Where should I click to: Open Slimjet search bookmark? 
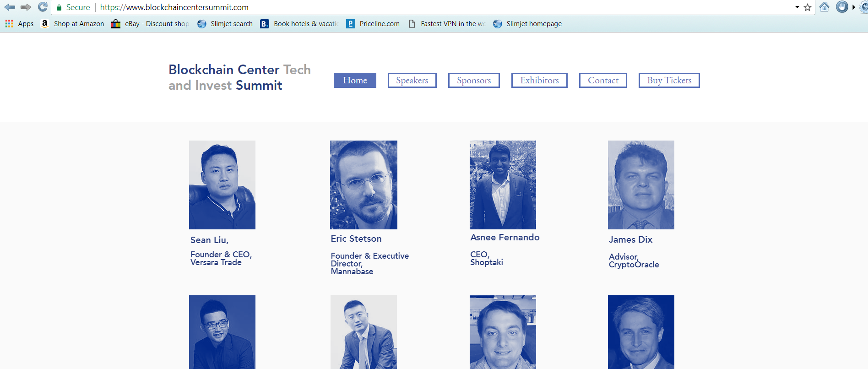pyautogui.click(x=225, y=24)
